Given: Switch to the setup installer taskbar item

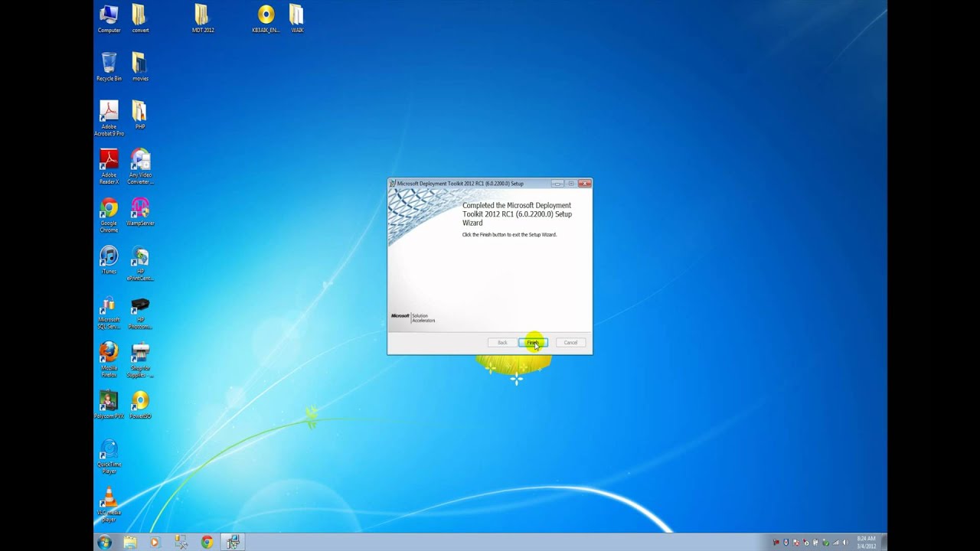Looking at the screenshot, I should pos(233,542).
